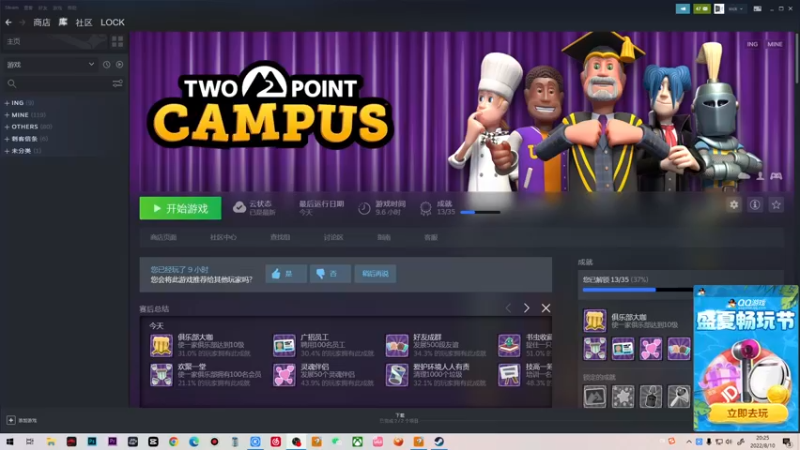Open 俱乐部大咖 achievement icon in summary

(x=161, y=345)
